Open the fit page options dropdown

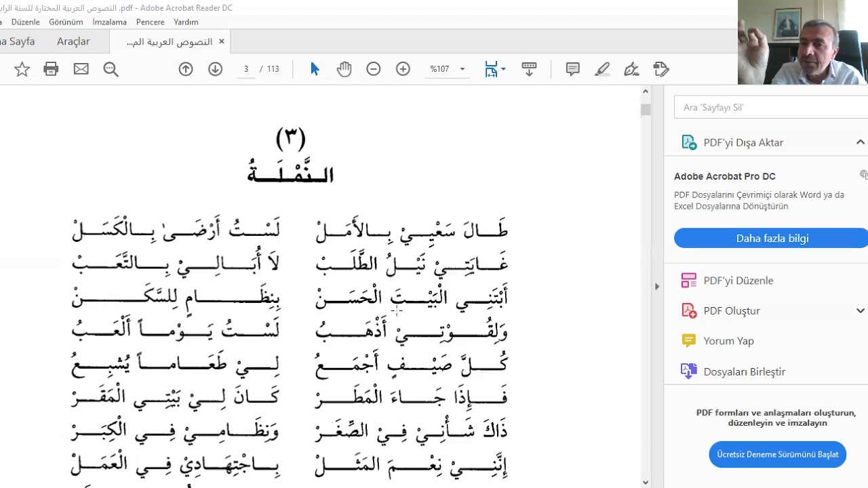click(495, 69)
